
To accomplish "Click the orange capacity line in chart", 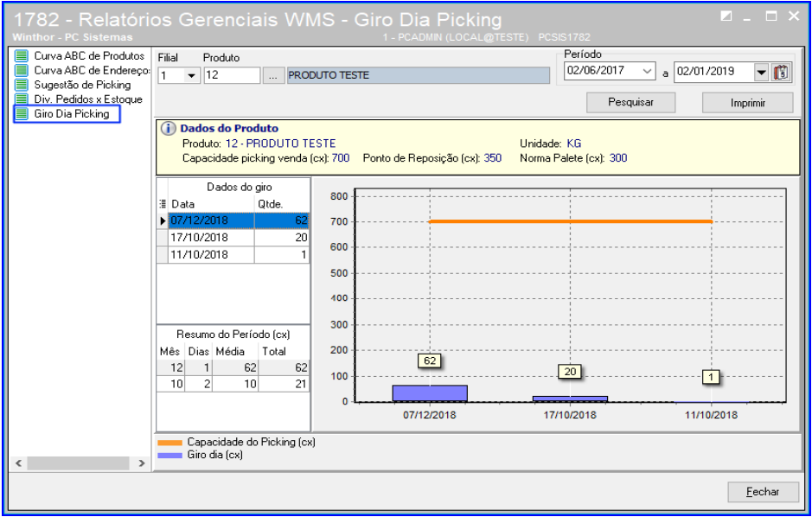I will click(x=570, y=221).
